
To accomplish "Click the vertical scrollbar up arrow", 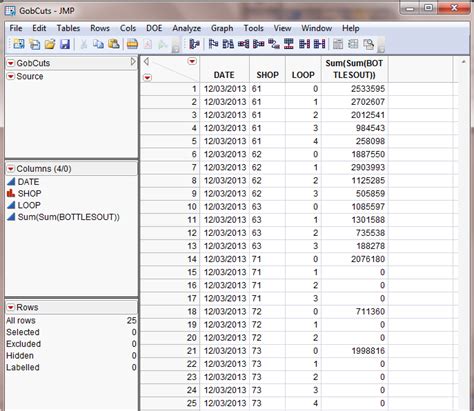I will [464, 62].
